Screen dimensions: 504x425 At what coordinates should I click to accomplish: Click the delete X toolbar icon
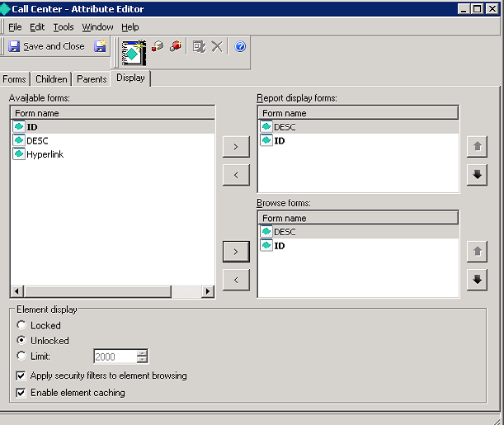coord(217,47)
